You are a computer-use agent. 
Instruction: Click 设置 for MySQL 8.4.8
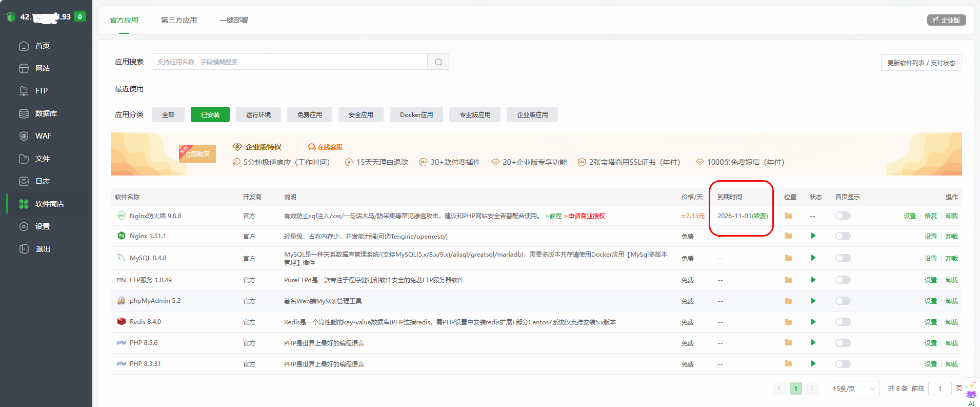point(931,259)
